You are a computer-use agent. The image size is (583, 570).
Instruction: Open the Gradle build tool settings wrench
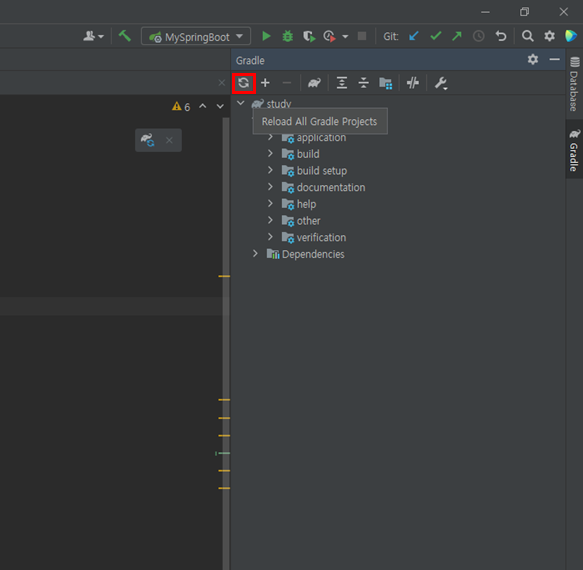(x=441, y=83)
